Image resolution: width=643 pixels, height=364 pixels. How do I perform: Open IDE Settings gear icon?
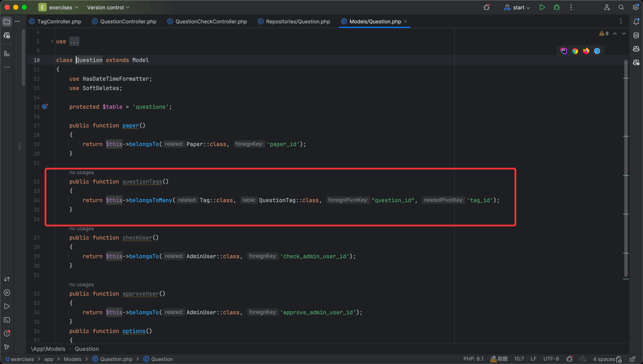point(636,7)
